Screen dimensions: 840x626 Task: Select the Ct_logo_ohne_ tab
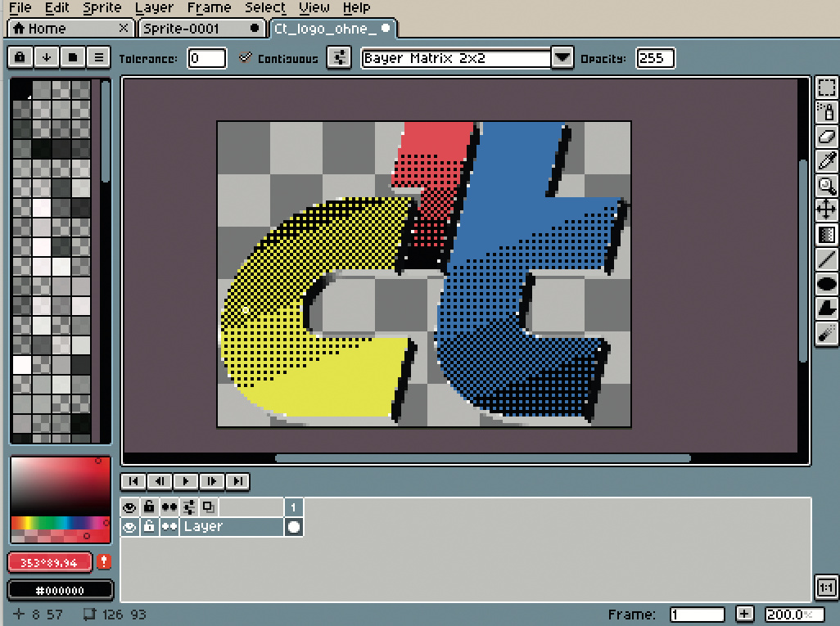click(332, 29)
